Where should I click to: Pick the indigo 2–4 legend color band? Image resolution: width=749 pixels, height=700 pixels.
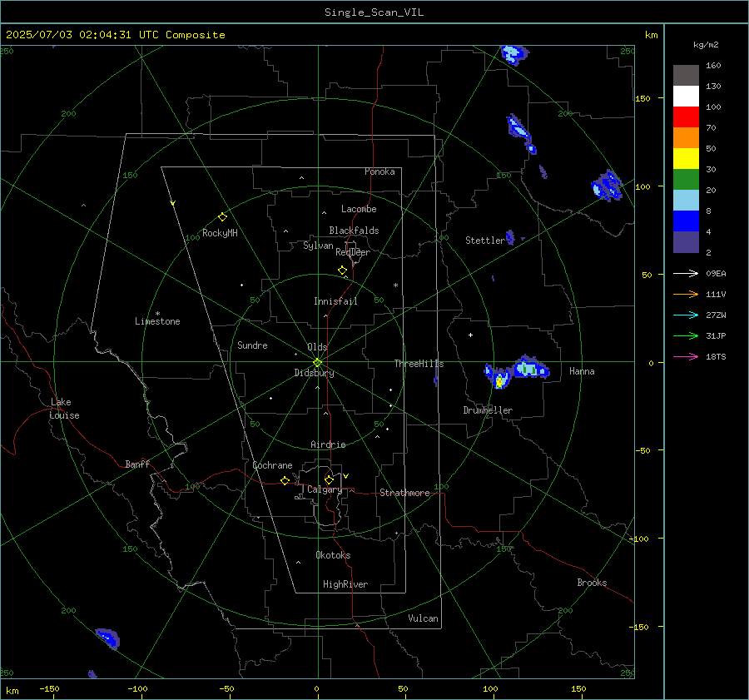686,241
